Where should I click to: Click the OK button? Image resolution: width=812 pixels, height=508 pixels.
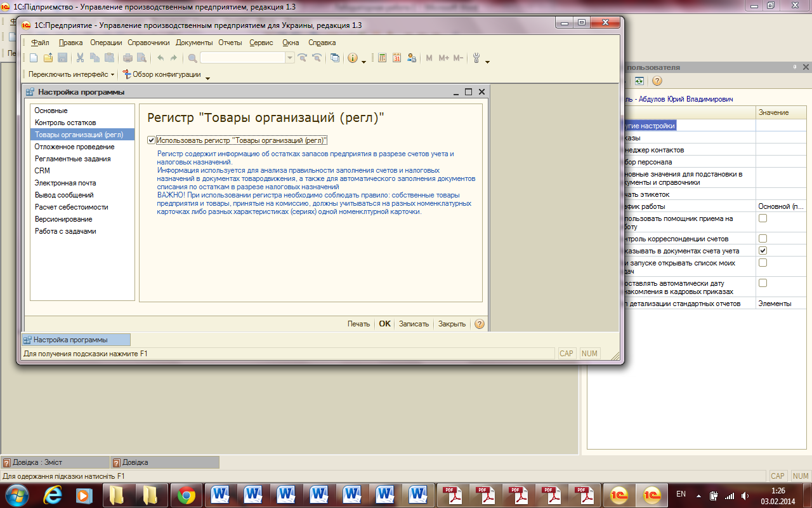pyautogui.click(x=384, y=324)
